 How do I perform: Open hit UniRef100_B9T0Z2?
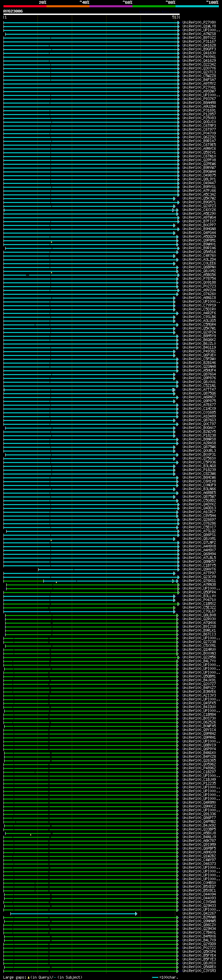click(199, 38)
